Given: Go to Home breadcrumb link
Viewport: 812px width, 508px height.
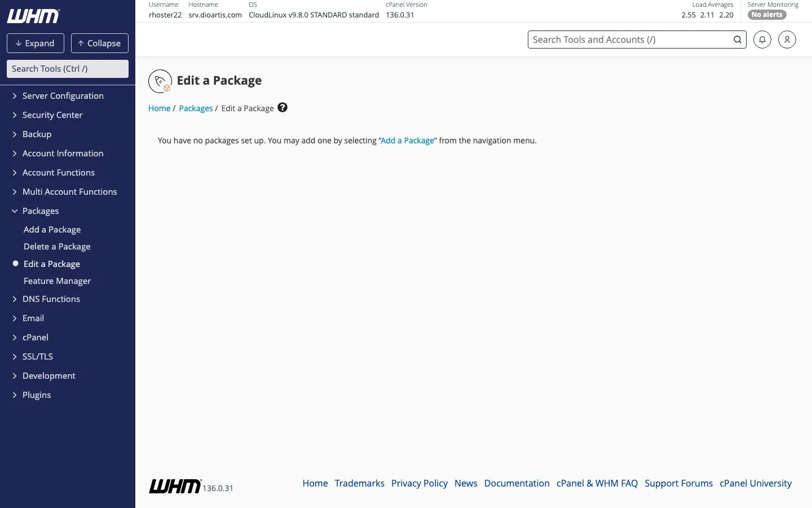Looking at the screenshot, I should pyautogui.click(x=159, y=108).
